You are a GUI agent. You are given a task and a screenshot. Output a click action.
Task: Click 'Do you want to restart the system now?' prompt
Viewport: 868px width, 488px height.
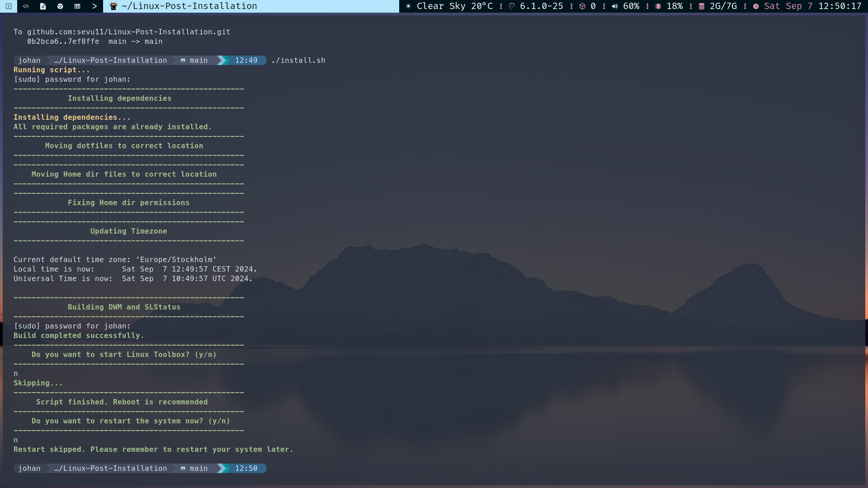click(x=131, y=421)
